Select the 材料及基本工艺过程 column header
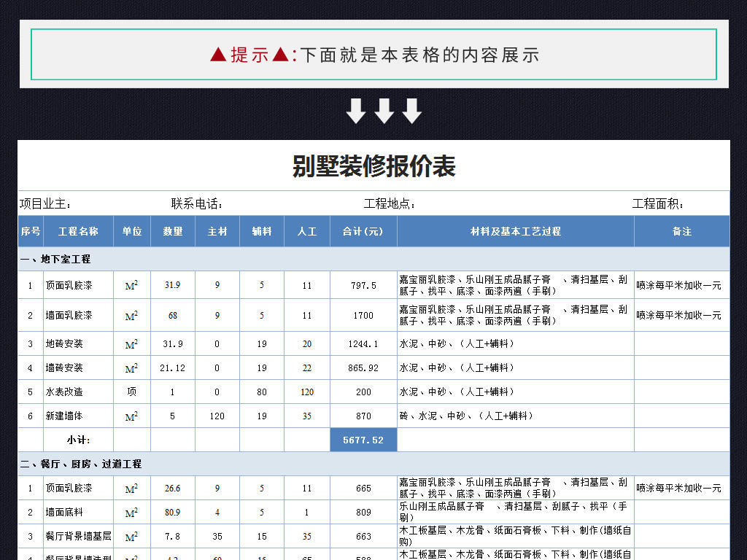The width and height of the screenshot is (747, 560). (514, 230)
